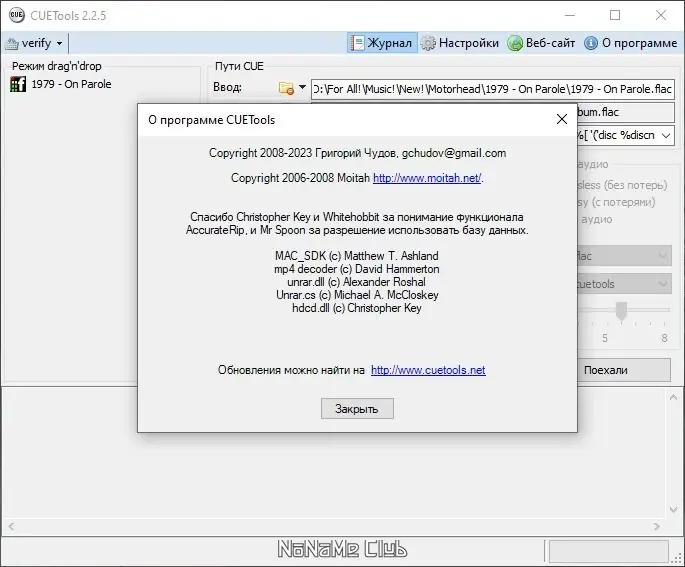685x567 pixels.
Task: Open Настройки from the toolbar
Action: pos(460,43)
